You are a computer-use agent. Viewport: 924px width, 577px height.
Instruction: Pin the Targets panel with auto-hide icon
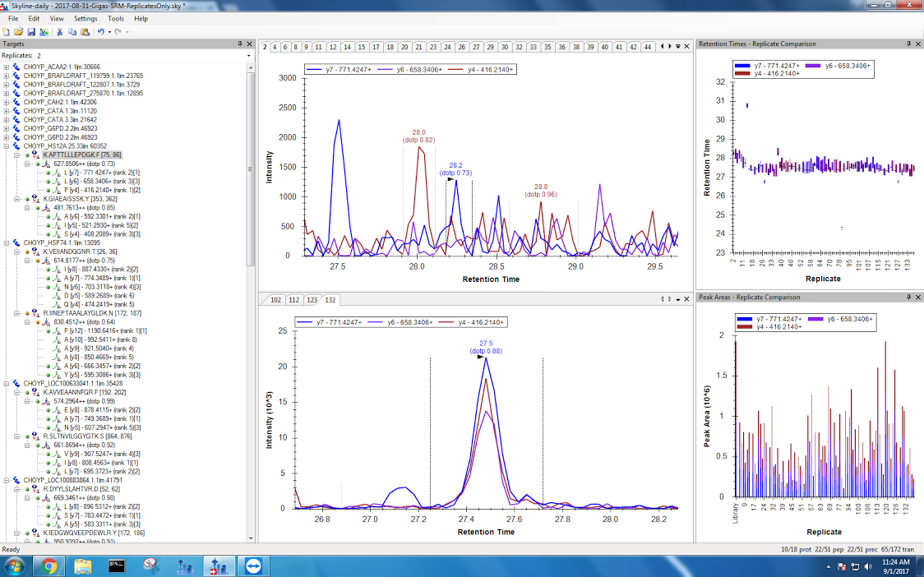pos(240,44)
